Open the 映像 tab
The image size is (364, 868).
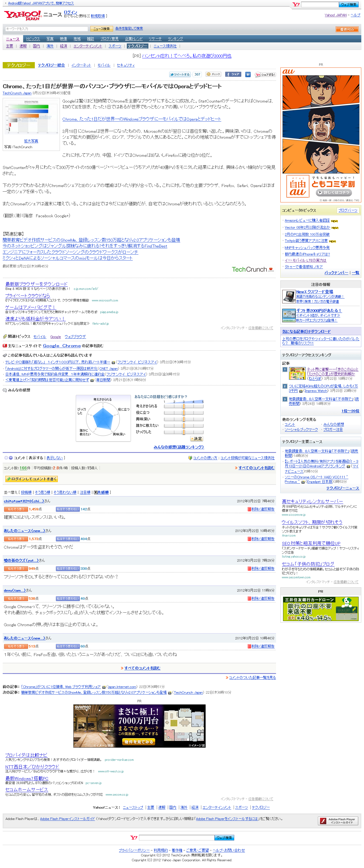pyautogui.click(x=63, y=39)
